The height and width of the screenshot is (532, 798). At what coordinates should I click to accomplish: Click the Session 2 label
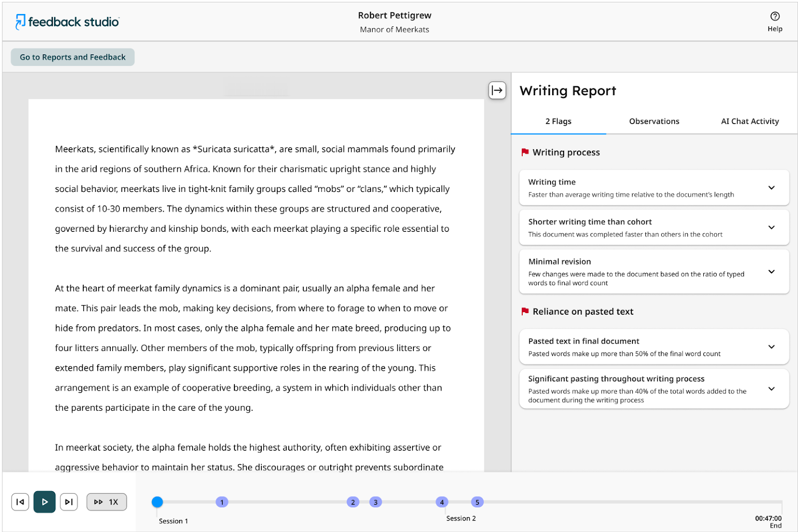click(x=461, y=519)
